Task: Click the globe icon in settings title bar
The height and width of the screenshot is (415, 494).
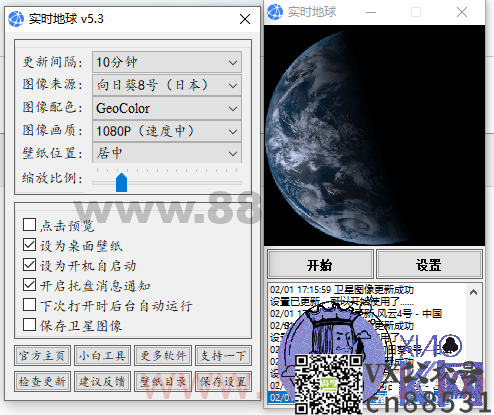Action: point(16,19)
